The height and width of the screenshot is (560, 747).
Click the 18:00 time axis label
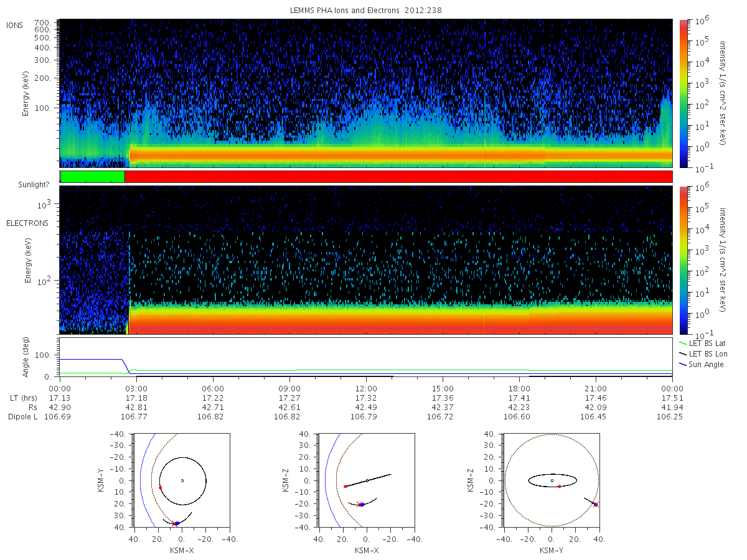(519, 388)
